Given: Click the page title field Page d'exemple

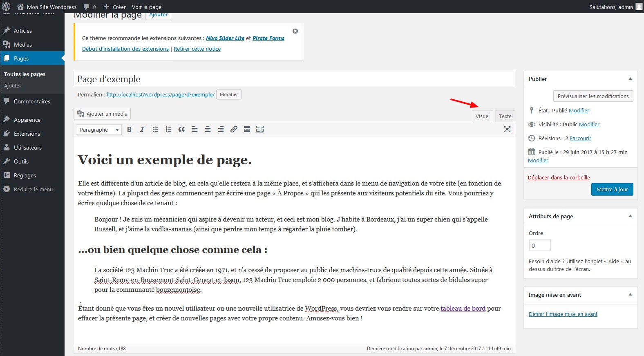Looking at the screenshot, I should (x=294, y=79).
